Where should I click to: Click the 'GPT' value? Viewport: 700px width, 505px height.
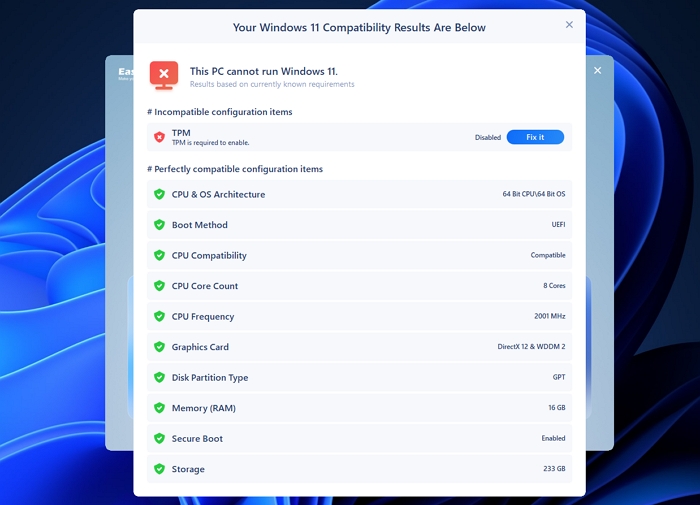pyautogui.click(x=559, y=377)
